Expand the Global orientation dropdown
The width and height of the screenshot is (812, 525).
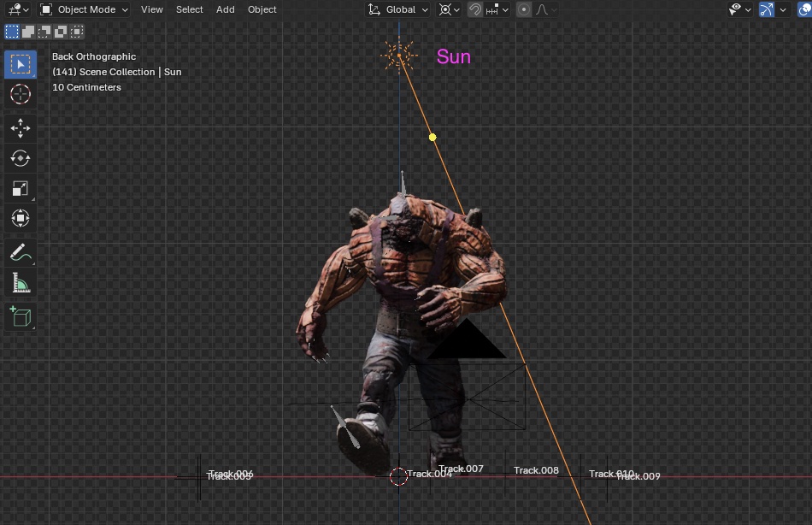pyautogui.click(x=397, y=9)
